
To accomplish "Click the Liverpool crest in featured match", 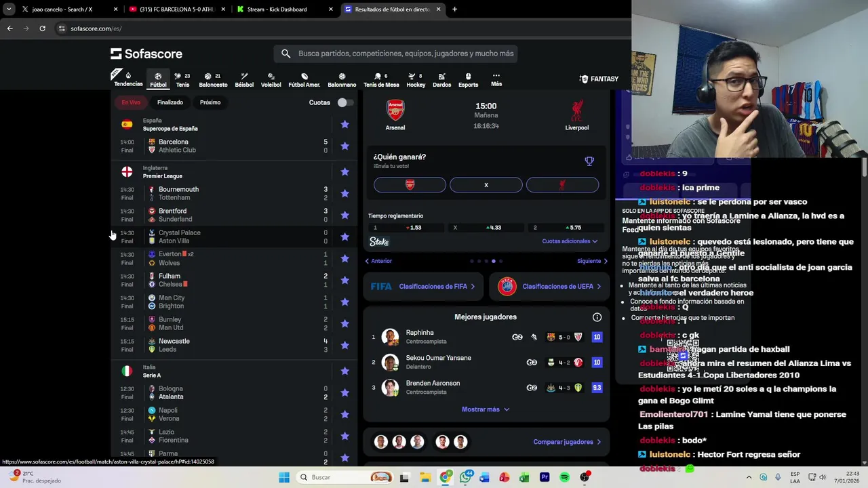I will tap(576, 110).
